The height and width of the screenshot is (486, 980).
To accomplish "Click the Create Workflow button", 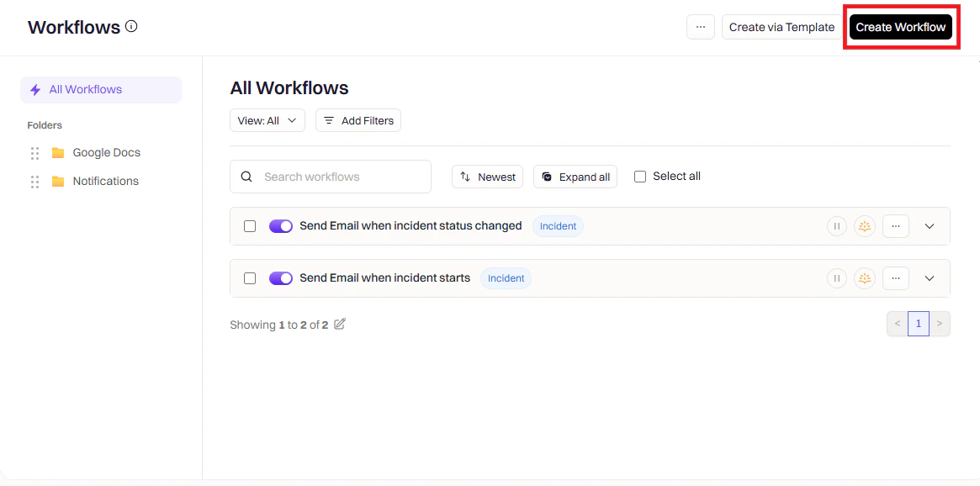I will pos(900,26).
